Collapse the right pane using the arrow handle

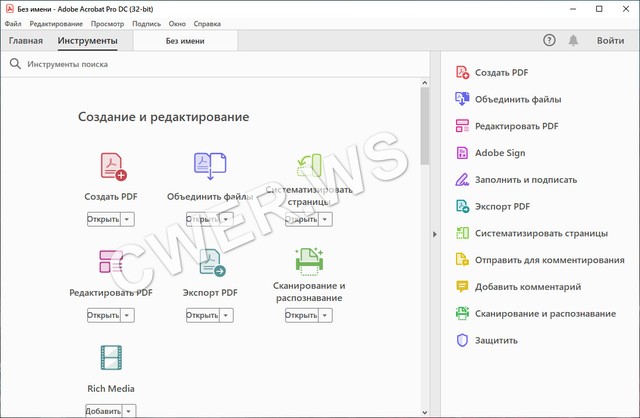pos(434,234)
